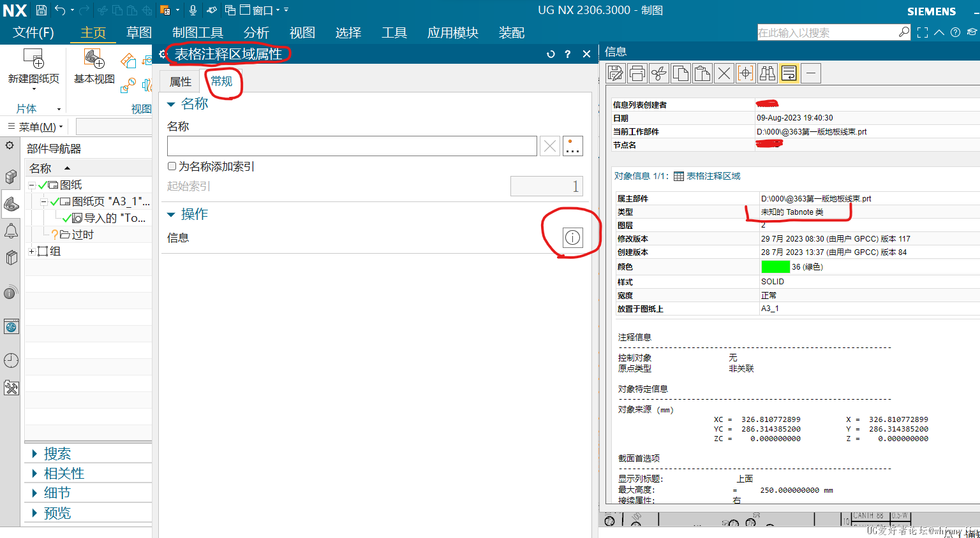
Task: Copy text in the 信息 window
Action: coord(681,73)
